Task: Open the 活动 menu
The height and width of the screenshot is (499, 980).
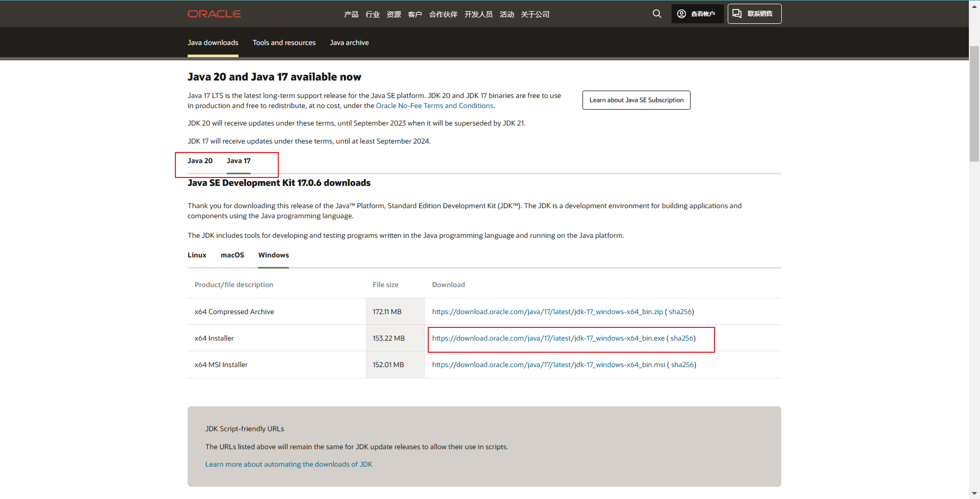Action: [507, 14]
